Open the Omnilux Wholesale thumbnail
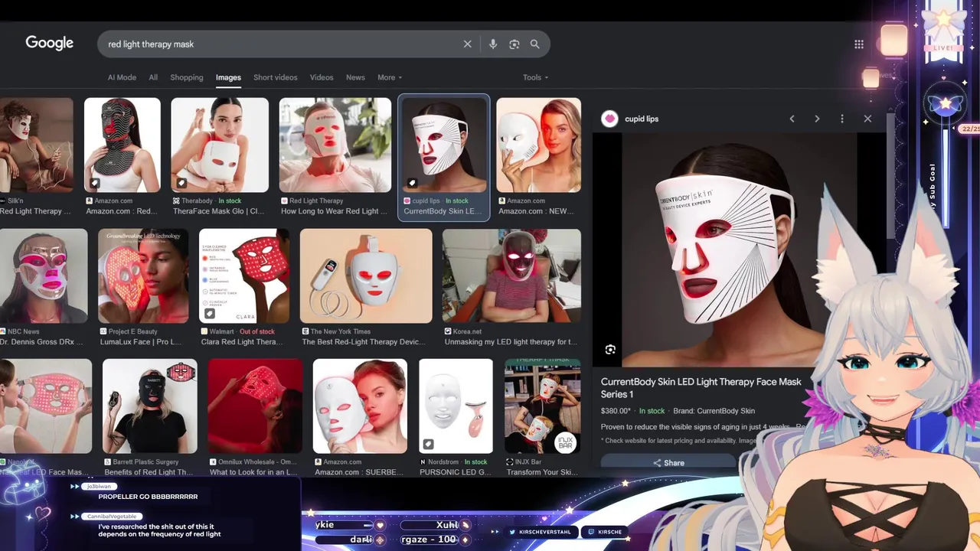Screen dimensions: 980x551 [255, 406]
